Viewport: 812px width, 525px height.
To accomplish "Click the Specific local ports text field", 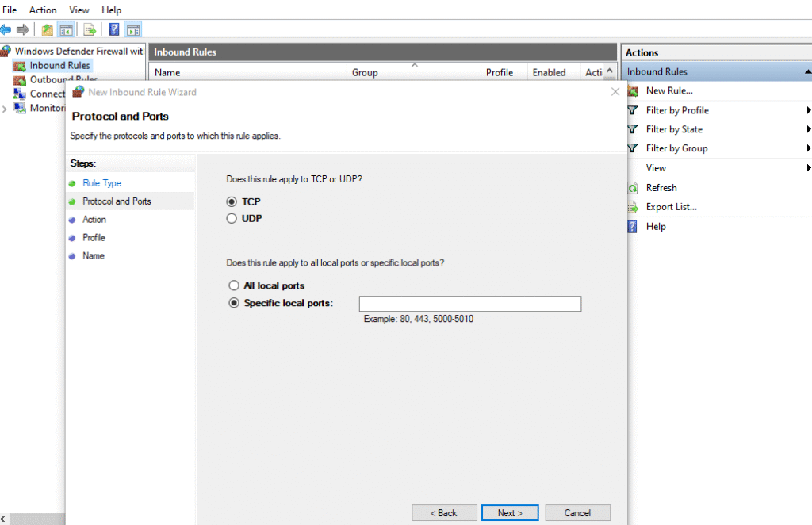I will coord(469,303).
